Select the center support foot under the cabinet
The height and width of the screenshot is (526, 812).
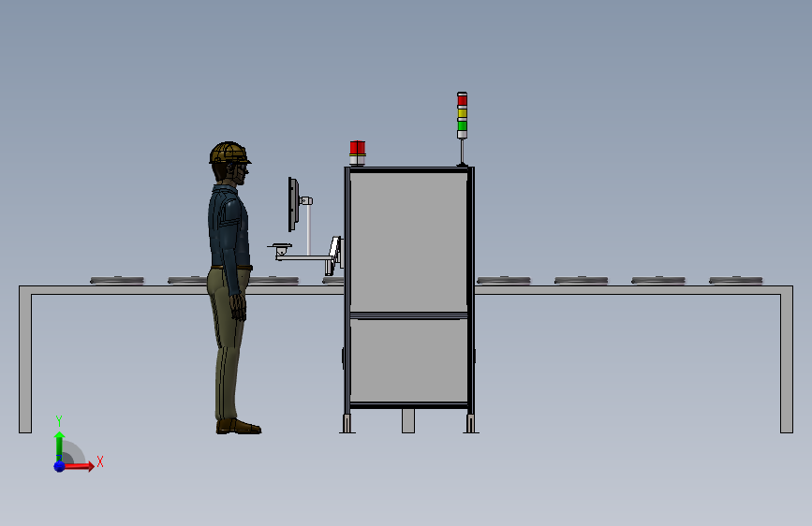pyautogui.click(x=408, y=421)
